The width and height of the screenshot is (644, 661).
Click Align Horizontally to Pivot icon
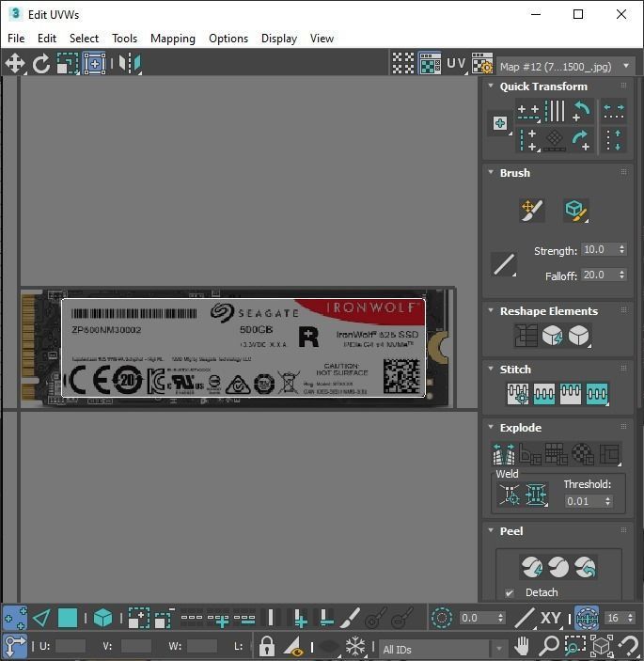click(x=528, y=112)
